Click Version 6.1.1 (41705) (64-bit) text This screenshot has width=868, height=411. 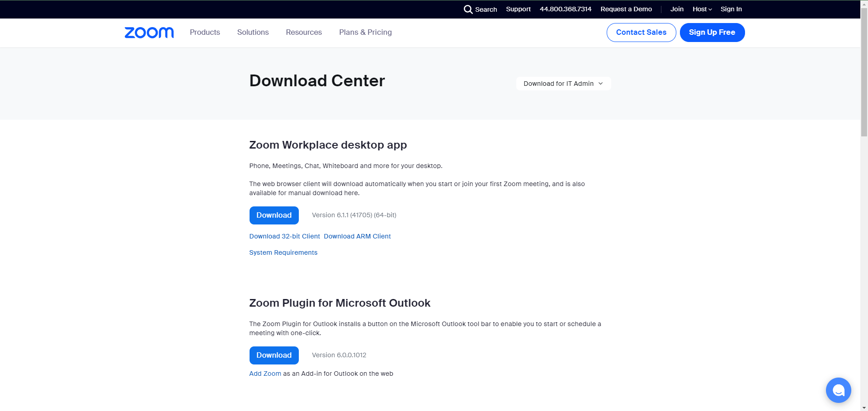point(354,215)
